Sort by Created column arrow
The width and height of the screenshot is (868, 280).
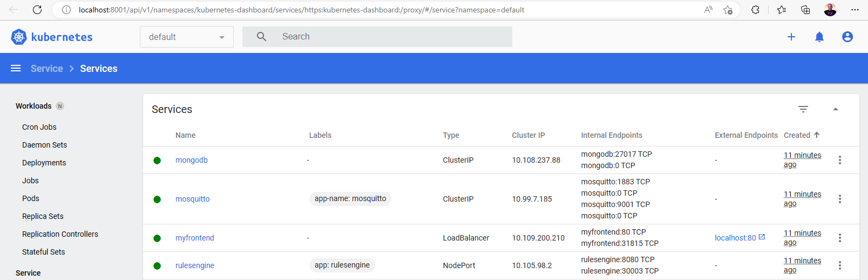tap(817, 135)
